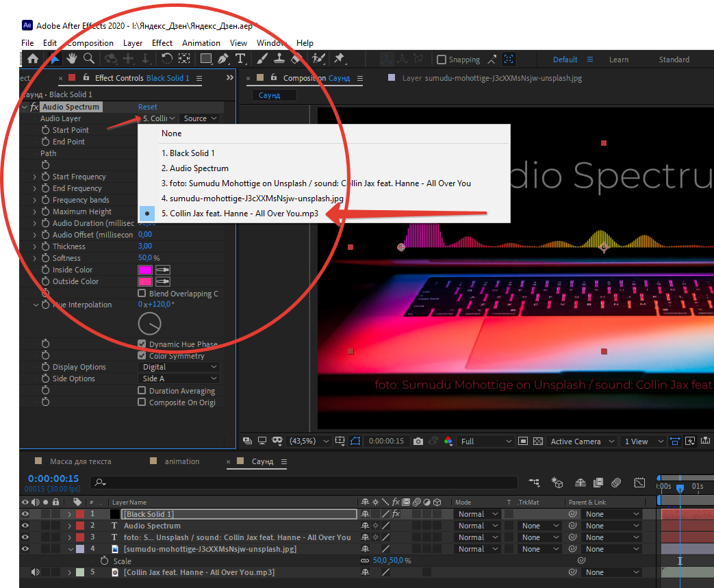Select the Type text tool

(240, 59)
